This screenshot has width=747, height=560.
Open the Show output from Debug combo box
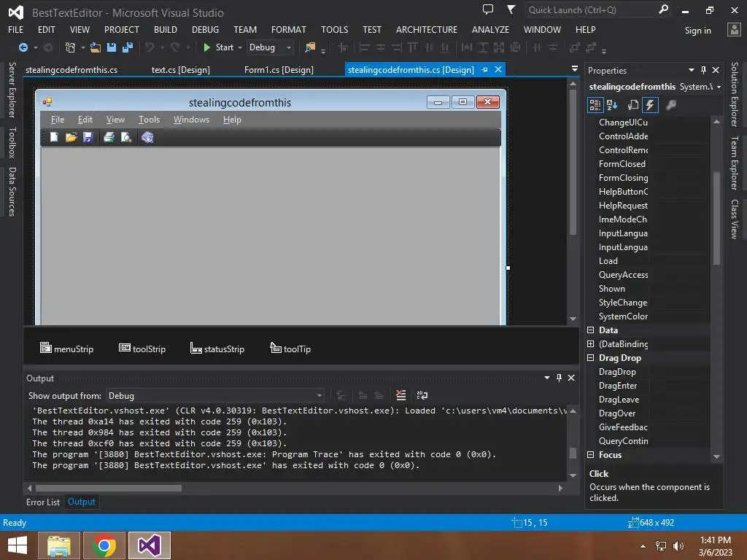215,396
